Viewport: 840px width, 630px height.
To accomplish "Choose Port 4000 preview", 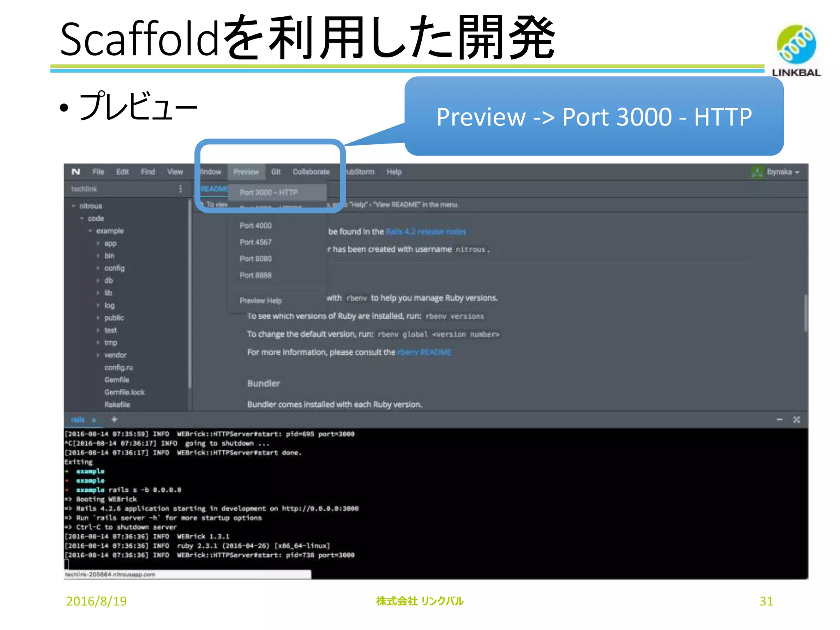I will coord(278,226).
